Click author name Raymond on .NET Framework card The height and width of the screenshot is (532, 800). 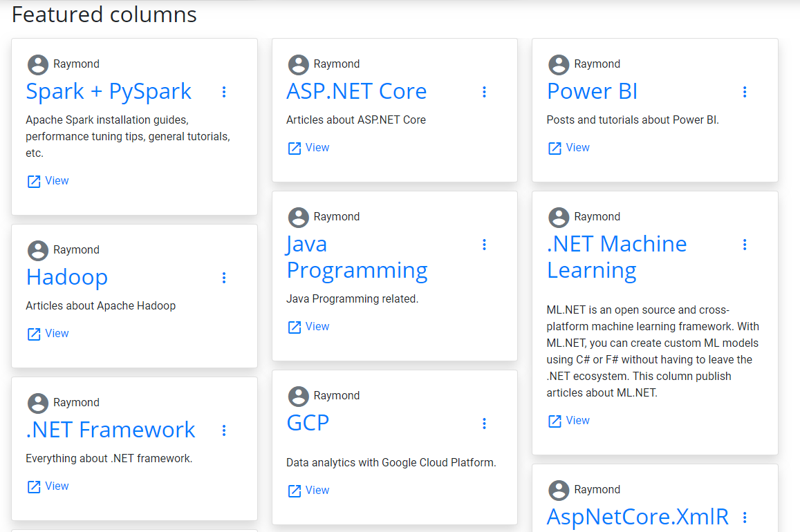(x=77, y=403)
